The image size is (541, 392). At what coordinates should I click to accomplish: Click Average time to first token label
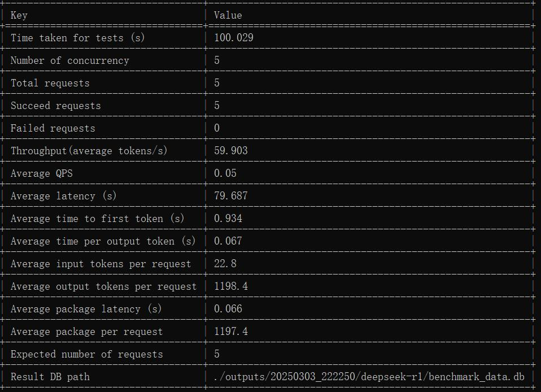[x=98, y=219]
